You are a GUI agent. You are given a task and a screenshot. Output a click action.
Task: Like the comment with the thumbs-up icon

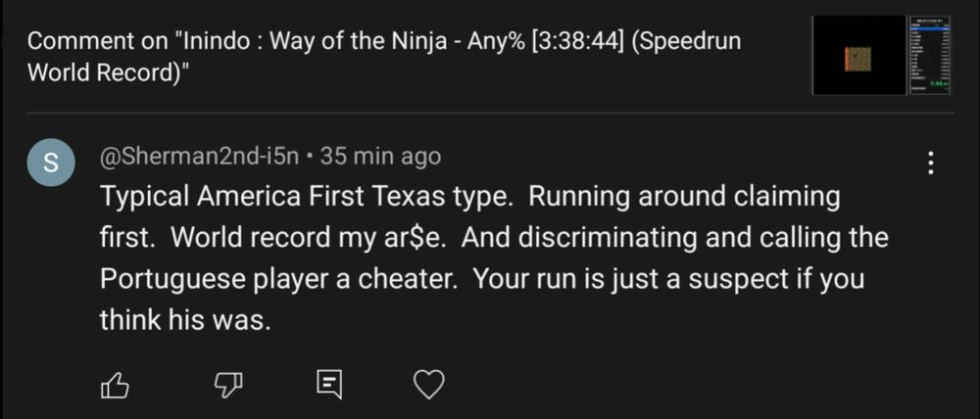click(x=116, y=385)
